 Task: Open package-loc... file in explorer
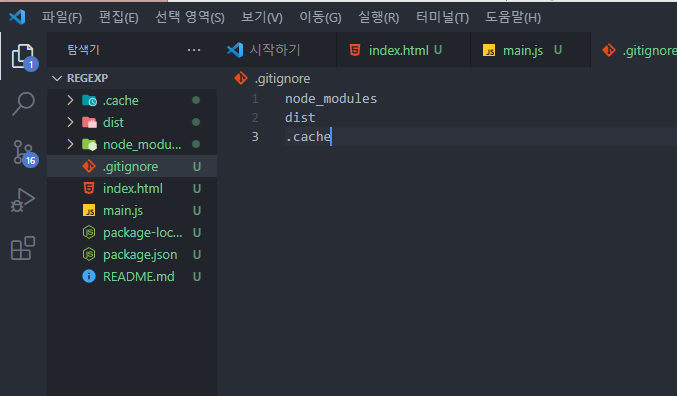(132, 232)
